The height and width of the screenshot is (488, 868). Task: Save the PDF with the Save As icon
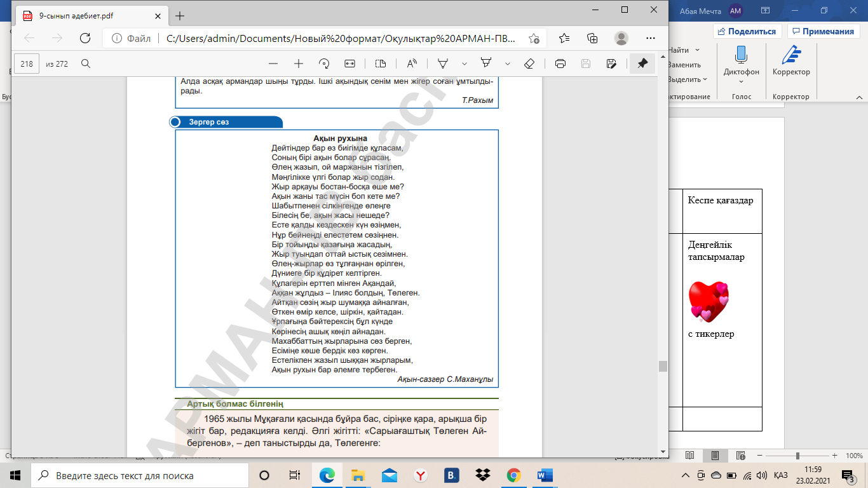[611, 64]
